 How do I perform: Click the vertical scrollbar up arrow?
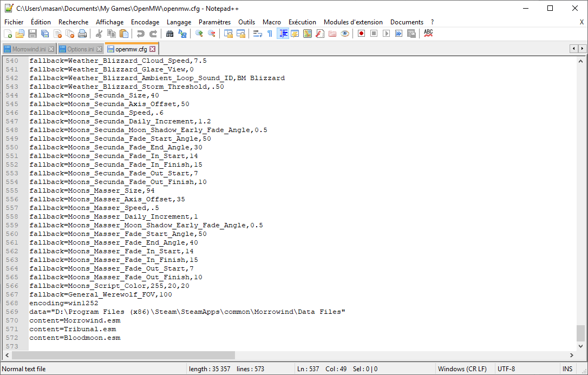581,61
